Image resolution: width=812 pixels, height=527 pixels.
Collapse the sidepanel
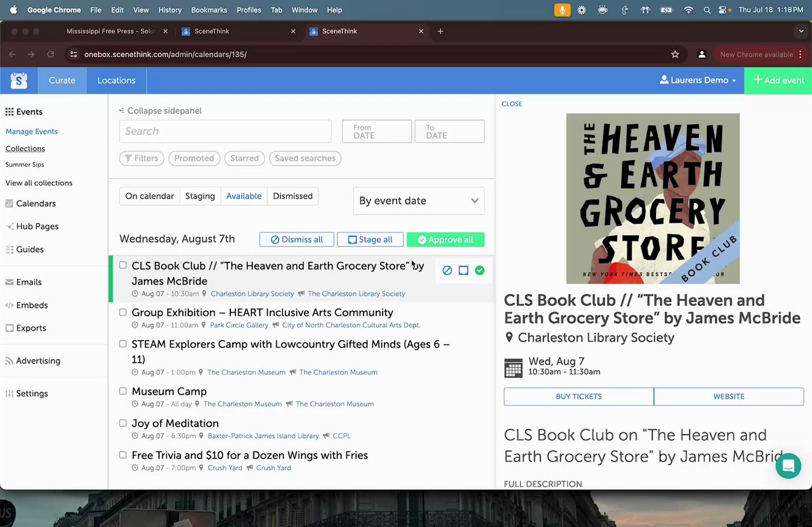click(160, 111)
